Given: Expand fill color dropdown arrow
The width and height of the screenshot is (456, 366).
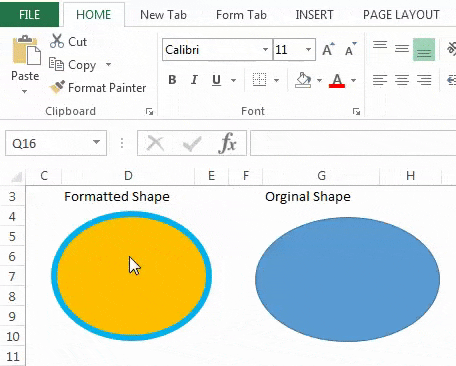Looking at the screenshot, I should pyautogui.click(x=319, y=80).
